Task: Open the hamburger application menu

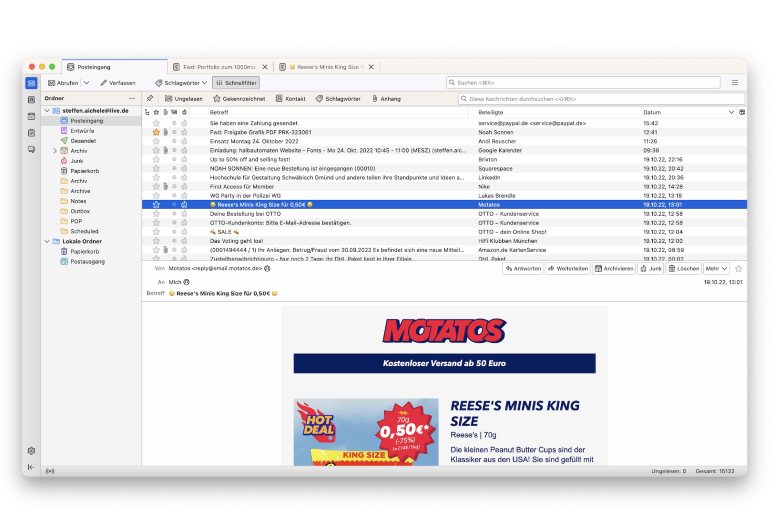Action: pyautogui.click(x=734, y=83)
